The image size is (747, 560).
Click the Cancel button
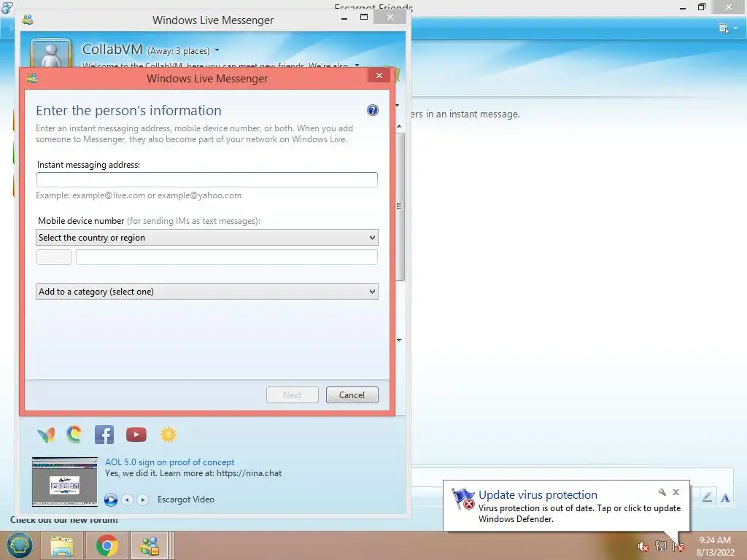352,394
